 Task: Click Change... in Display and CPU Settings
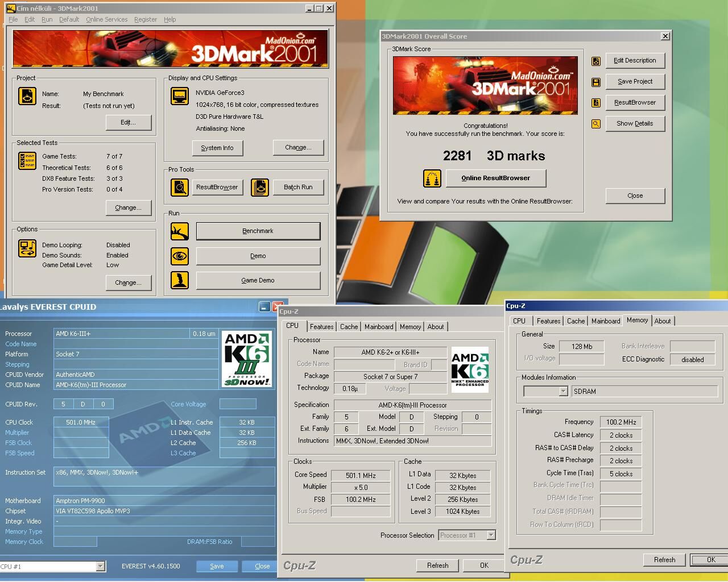coord(299,147)
